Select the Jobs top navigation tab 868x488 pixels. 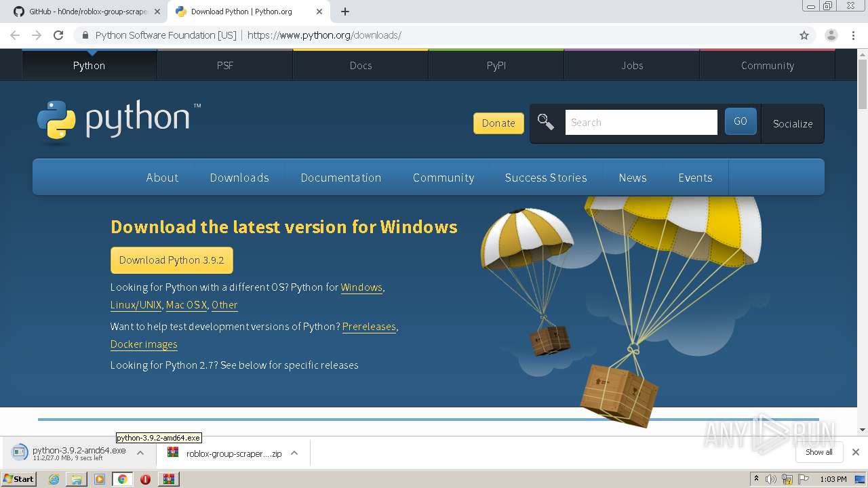pos(632,65)
